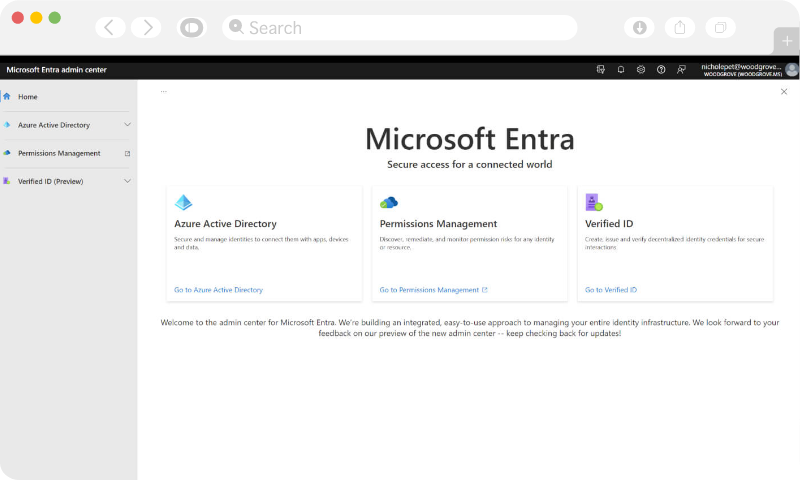Screen dimensions: 800x480
Task: Open the help question mark icon
Action: pyautogui.click(x=661, y=69)
